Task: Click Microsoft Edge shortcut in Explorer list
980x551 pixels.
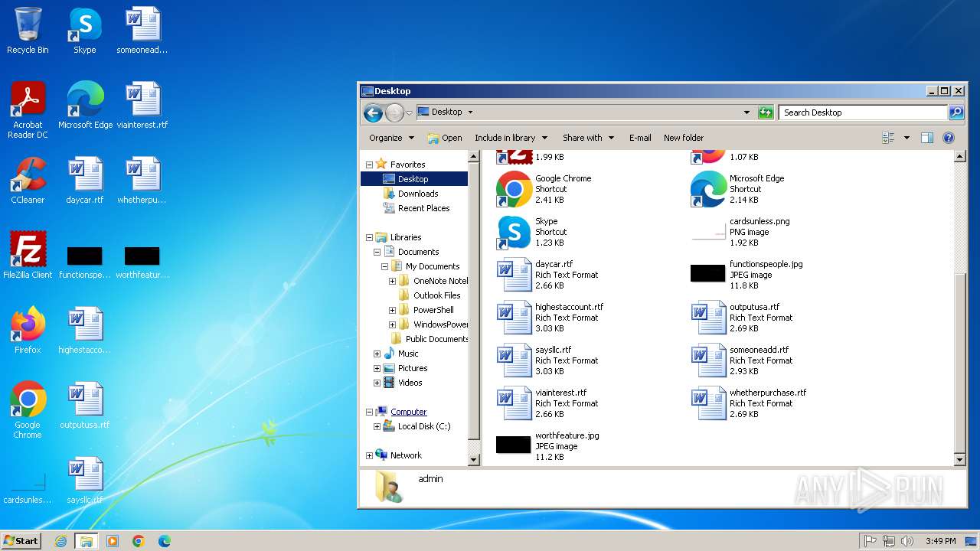Action: point(738,189)
